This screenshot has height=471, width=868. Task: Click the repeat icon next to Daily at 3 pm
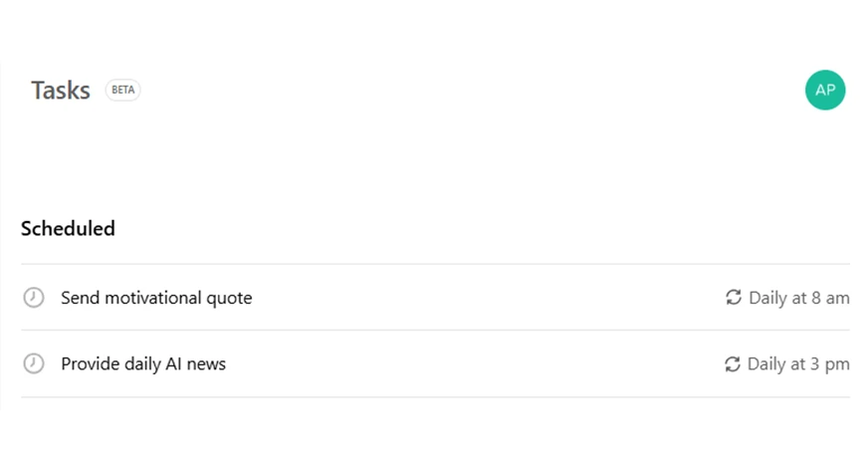[x=733, y=363]
